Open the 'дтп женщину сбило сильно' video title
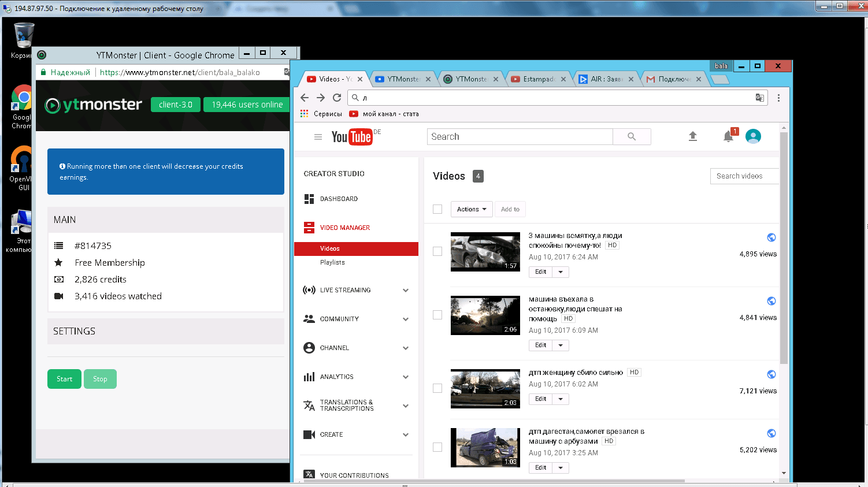 576,373
